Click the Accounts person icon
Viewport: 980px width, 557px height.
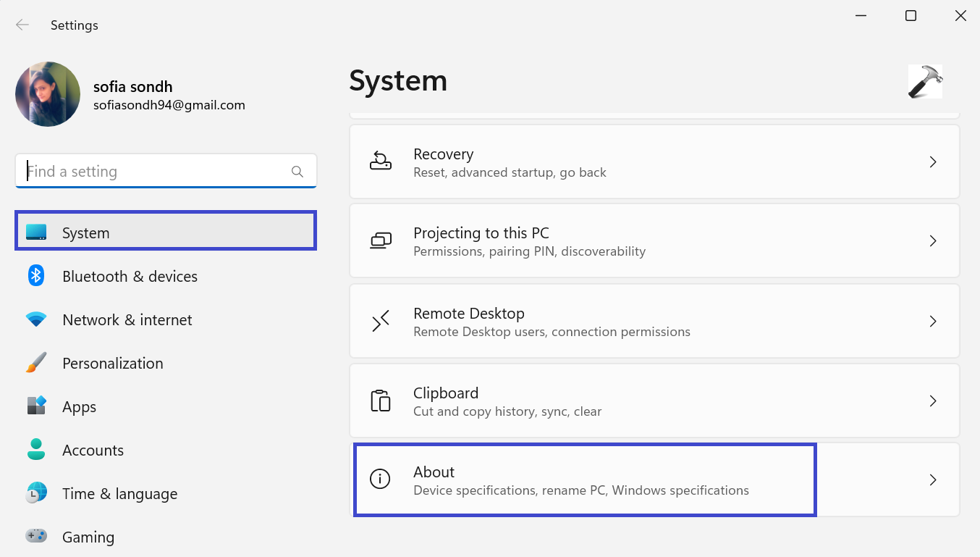(x=36, y=450)
